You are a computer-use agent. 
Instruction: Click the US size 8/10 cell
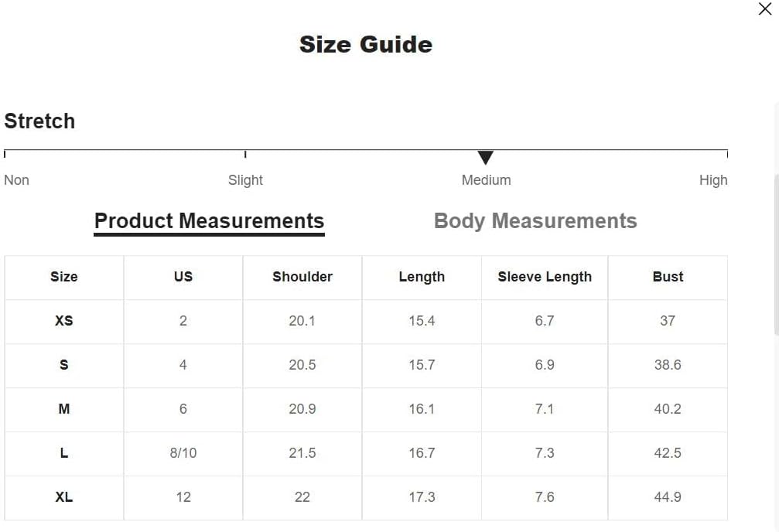(x=183, y=453)
